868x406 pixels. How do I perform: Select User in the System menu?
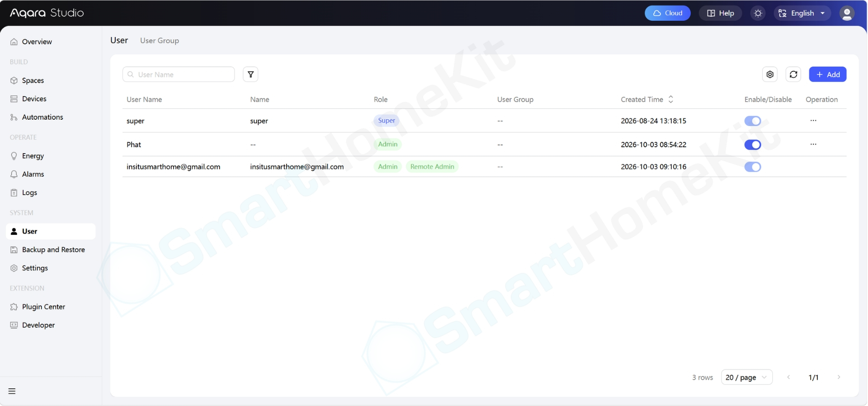[x=51, y=231]
